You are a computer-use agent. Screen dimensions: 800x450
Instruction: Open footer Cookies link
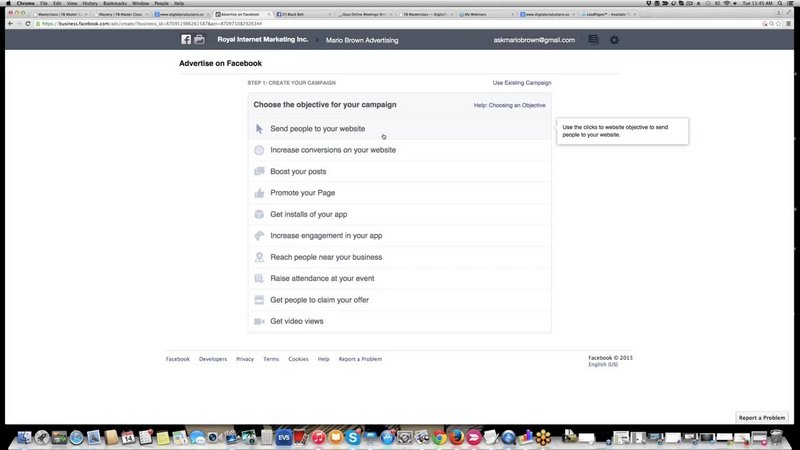click(x=298, y=359)
